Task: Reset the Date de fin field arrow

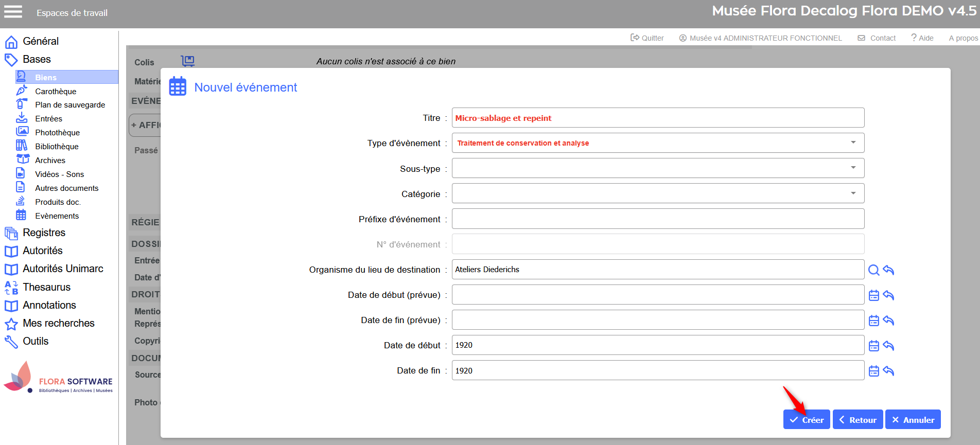Action: click(888, 371)
